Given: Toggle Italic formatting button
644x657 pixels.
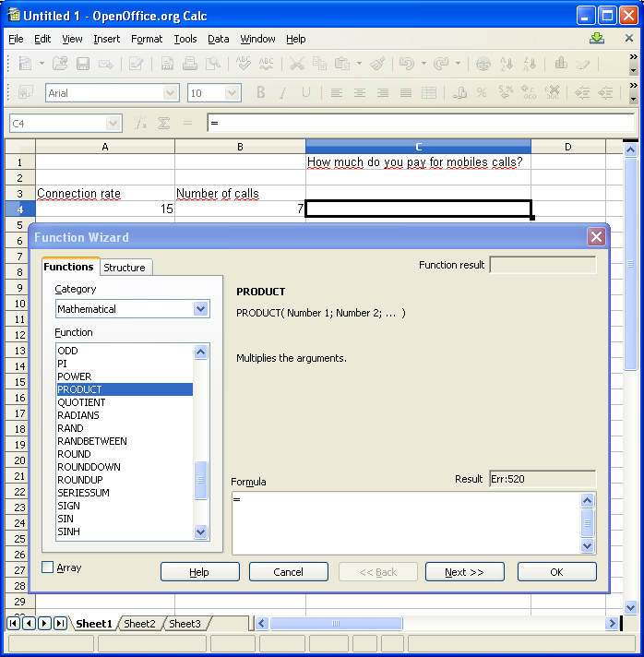Looking at the screenshot, I should pyautogui.click(x=283, y=93).
